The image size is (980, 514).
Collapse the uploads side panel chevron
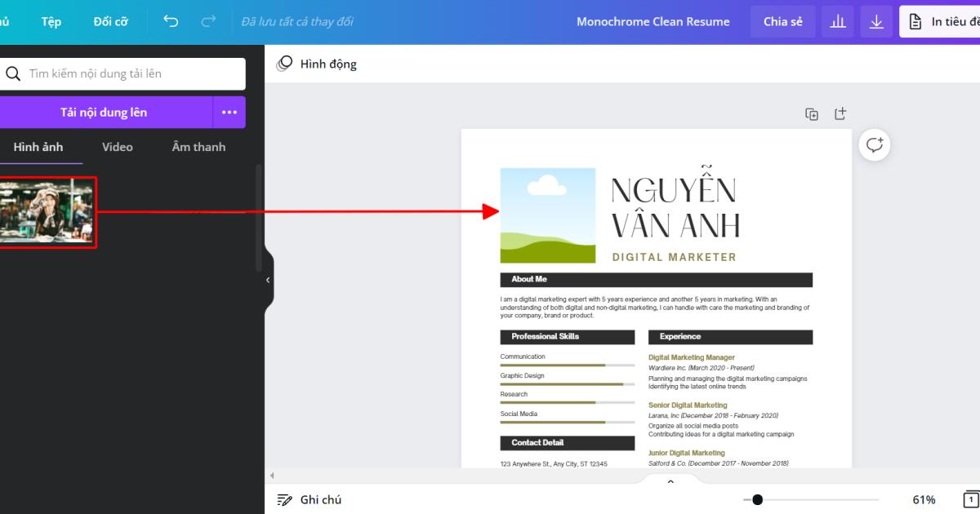coord(267,280)
